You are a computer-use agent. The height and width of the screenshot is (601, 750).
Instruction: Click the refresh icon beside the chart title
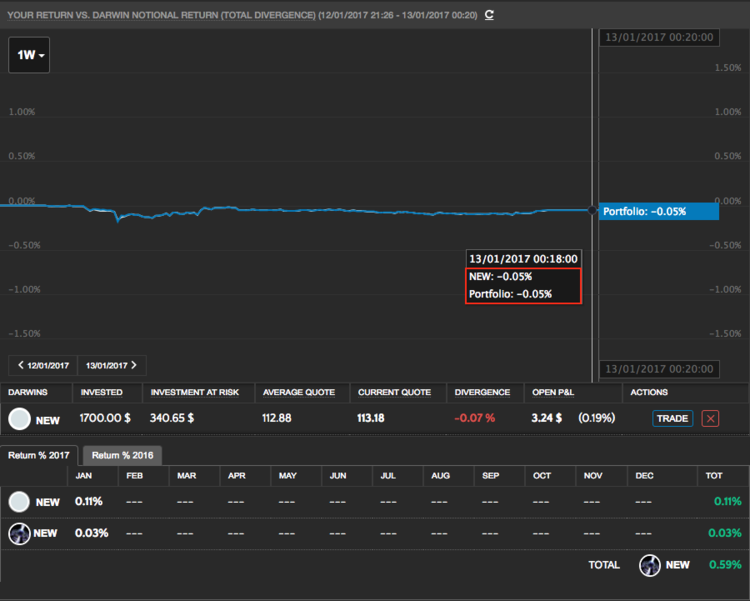click(x=489, y=15)
